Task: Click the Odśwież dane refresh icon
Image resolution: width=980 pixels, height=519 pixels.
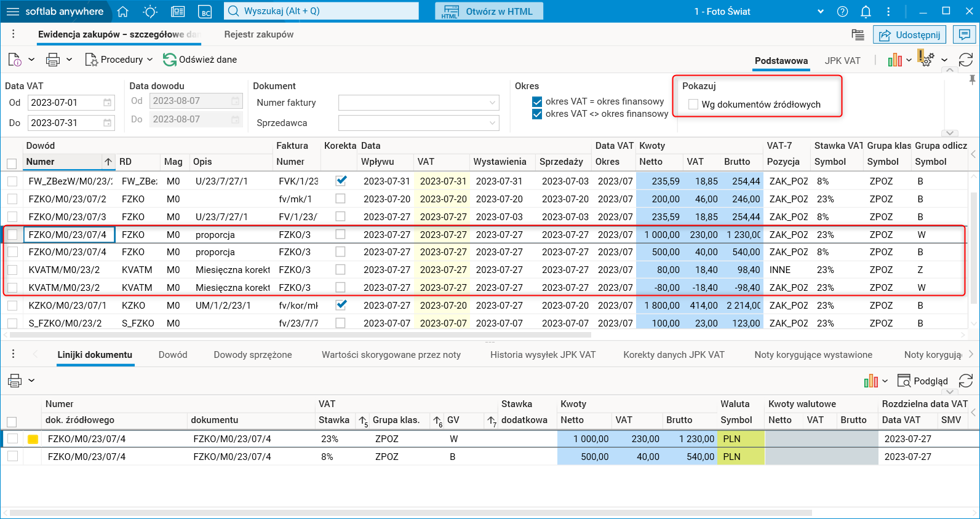Action: pos(169,60)
